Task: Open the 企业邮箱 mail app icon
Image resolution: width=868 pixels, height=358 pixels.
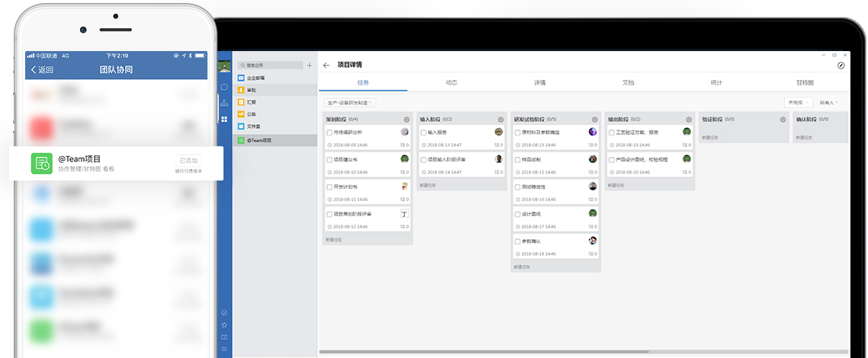Action: coord(242,78)
